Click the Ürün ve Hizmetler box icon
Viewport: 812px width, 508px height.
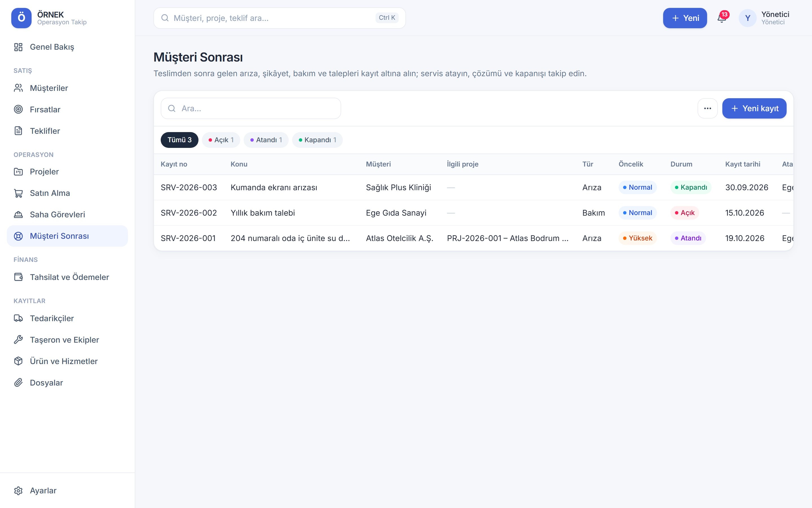coord(18,361)
